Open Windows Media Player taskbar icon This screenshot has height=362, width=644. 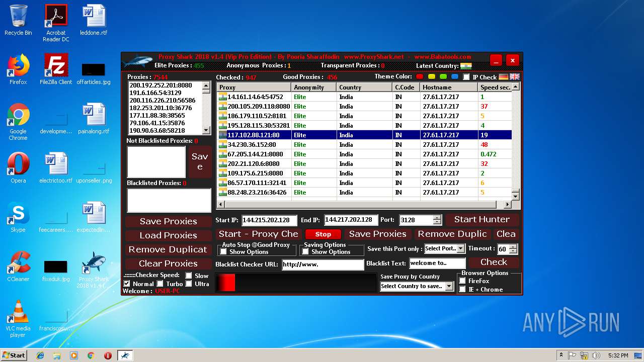[74, 355]
